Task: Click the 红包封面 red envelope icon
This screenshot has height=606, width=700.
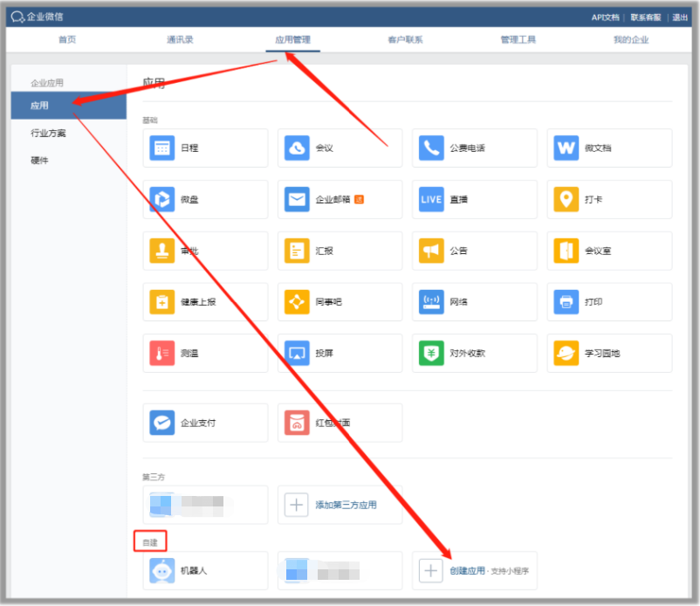Action: (297, 423)
